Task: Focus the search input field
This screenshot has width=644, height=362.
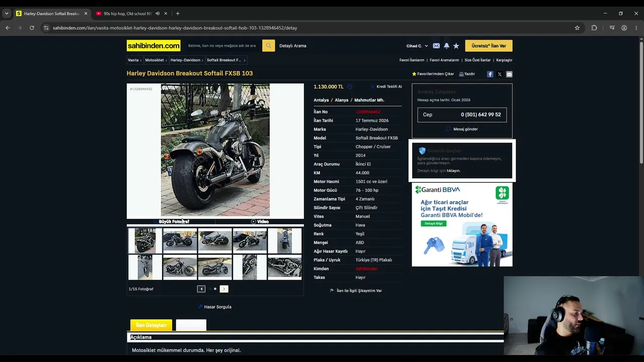Action: click(x=223, y=46)
